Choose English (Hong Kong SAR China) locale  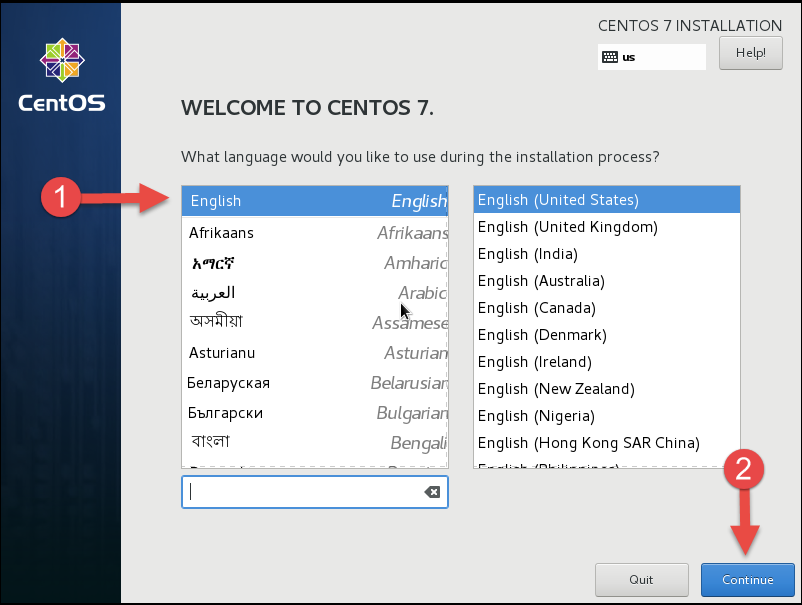(x=607, y=443)
